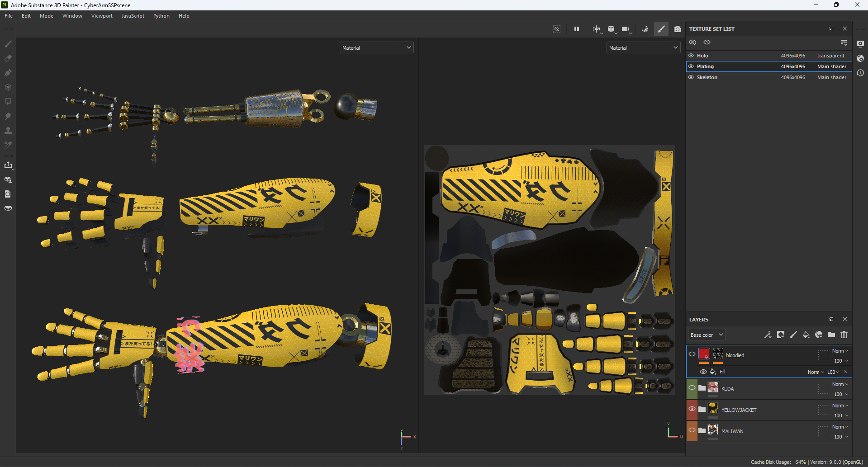
Task: Open the Window menu
Action: pos(72,16)
